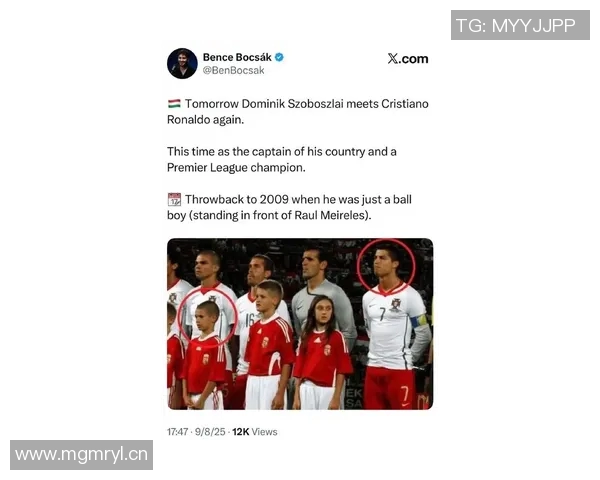Click the 12K Views counter
This screenshot has height=480, width=600.
point(254,432)
